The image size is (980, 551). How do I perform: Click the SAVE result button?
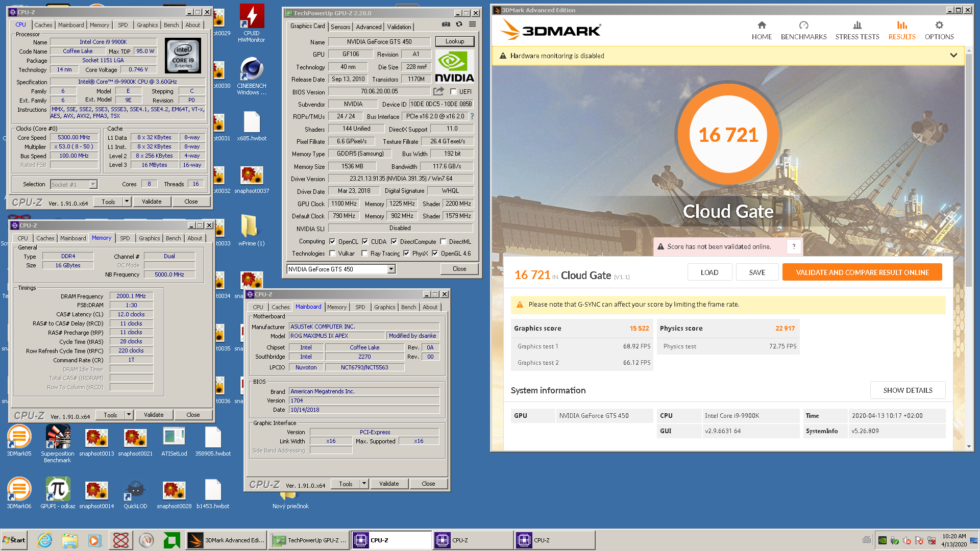point(757,272)
